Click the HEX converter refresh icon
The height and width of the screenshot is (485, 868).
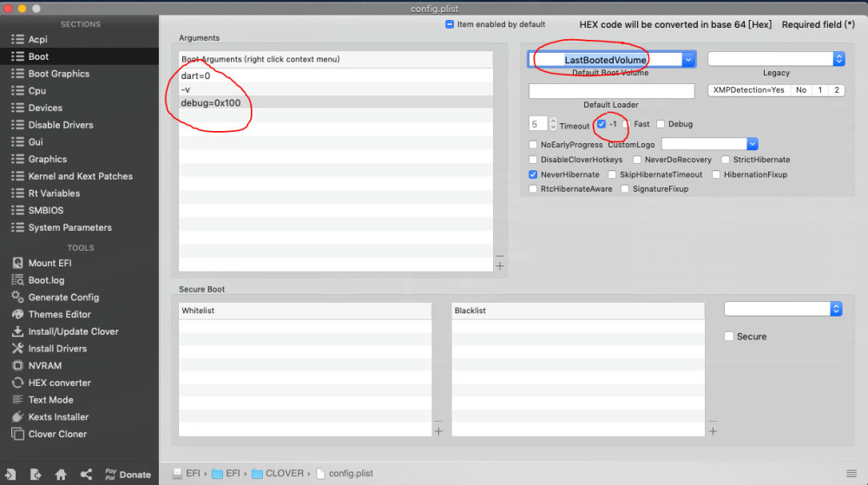coord(17,383)
